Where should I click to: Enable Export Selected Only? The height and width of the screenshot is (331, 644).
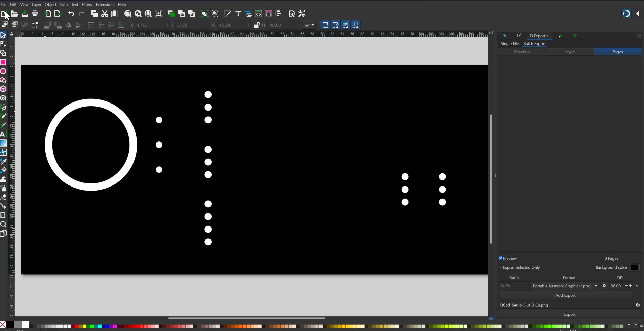500,267
